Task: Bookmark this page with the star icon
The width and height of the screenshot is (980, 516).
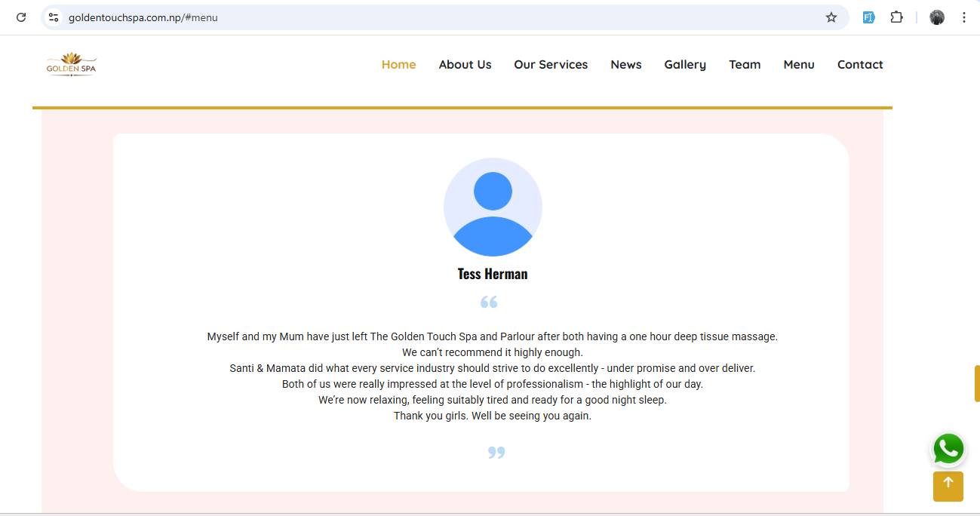Action: point(831,17)
